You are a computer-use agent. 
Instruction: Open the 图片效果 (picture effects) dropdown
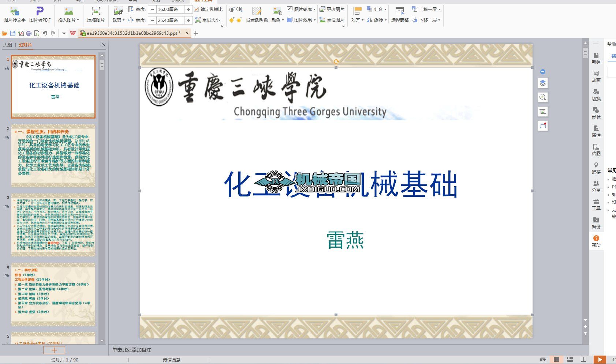click(x=301, y=20)
